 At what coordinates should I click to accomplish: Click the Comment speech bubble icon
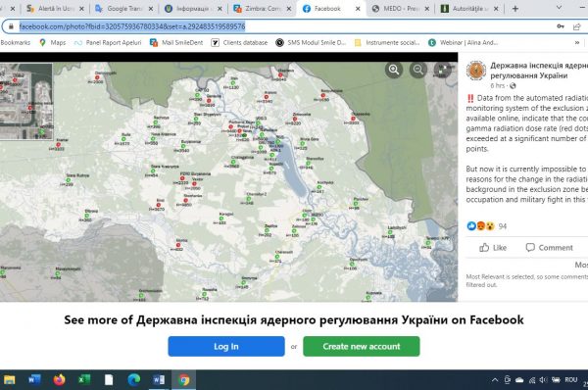tap(530, 248)
